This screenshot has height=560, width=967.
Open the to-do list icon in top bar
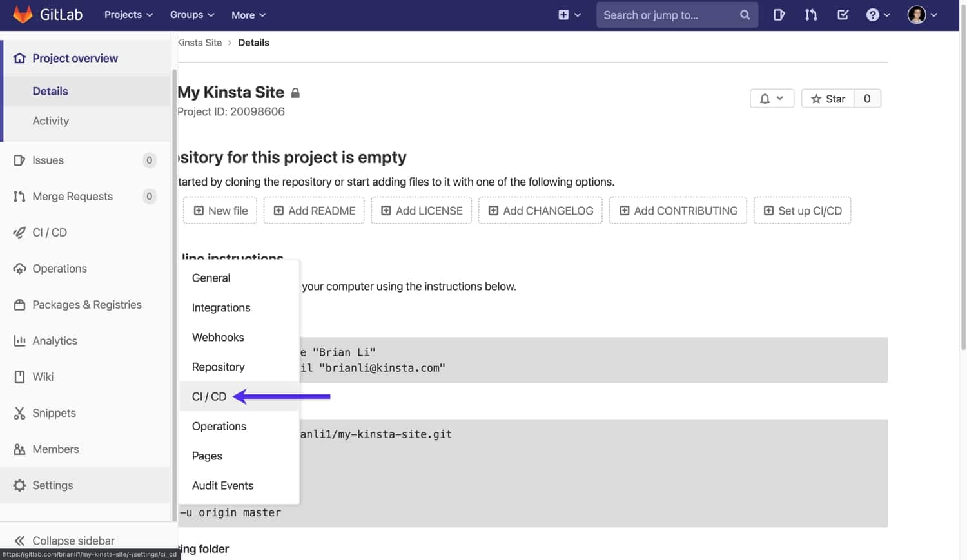843,14
